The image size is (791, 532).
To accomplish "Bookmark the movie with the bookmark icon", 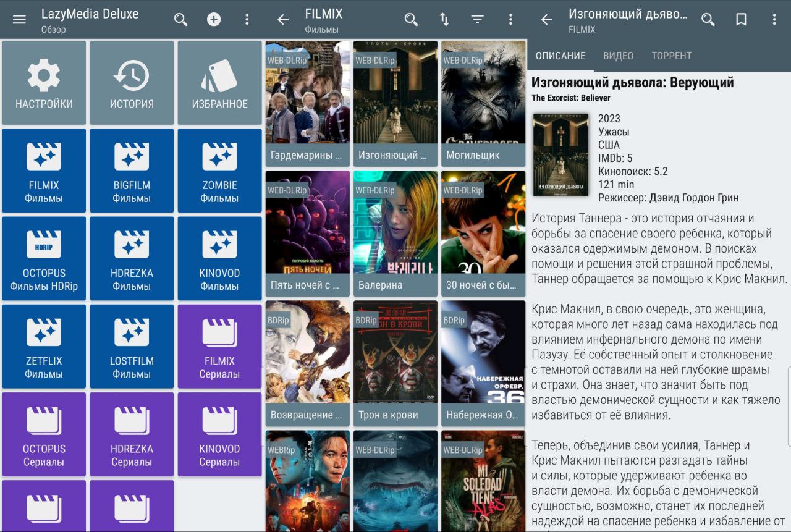I will coord(741,19).
